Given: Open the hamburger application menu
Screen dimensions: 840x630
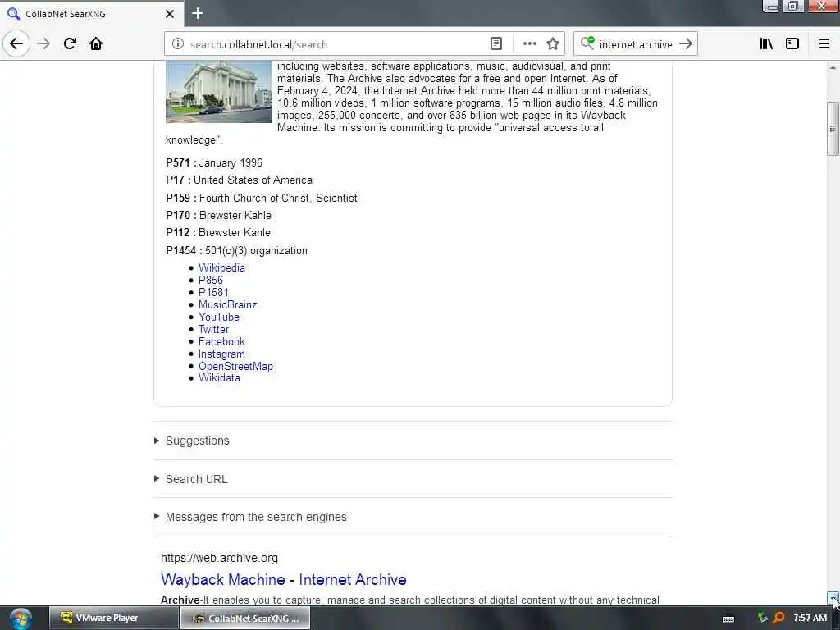Looking at the screenshot, I should (x=824, y=44).
